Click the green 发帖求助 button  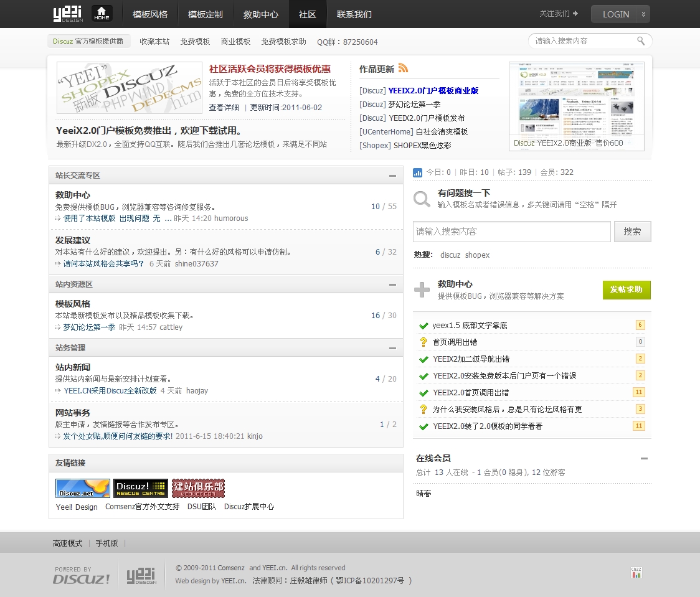pyautogui.click(x=627, y=289)
